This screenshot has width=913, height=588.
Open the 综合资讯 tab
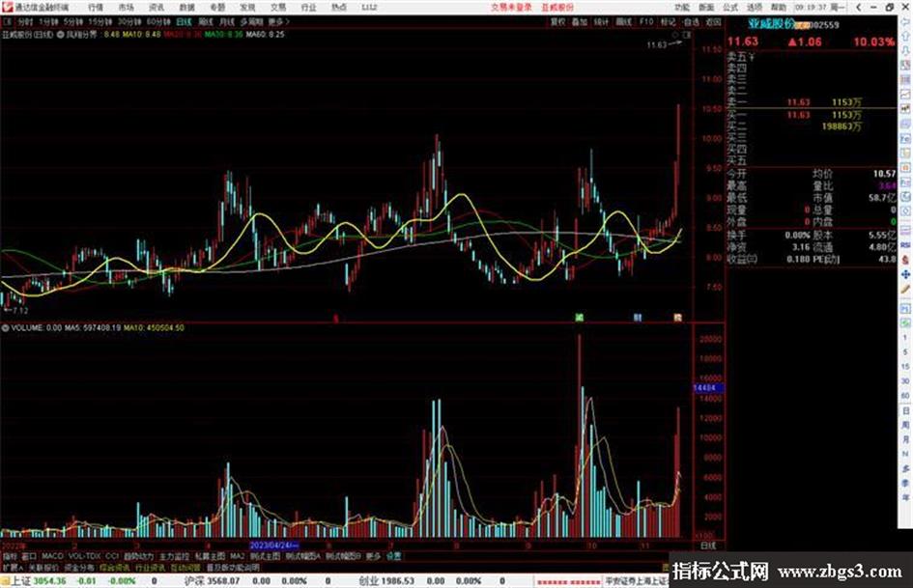[115, 568]
